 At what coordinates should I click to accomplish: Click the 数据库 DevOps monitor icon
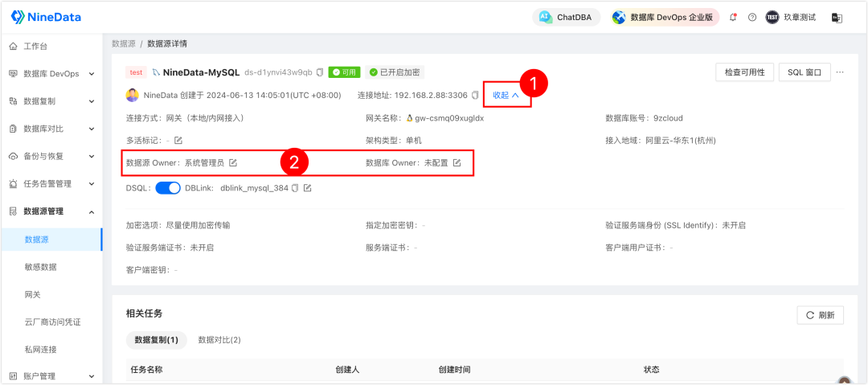14,74
